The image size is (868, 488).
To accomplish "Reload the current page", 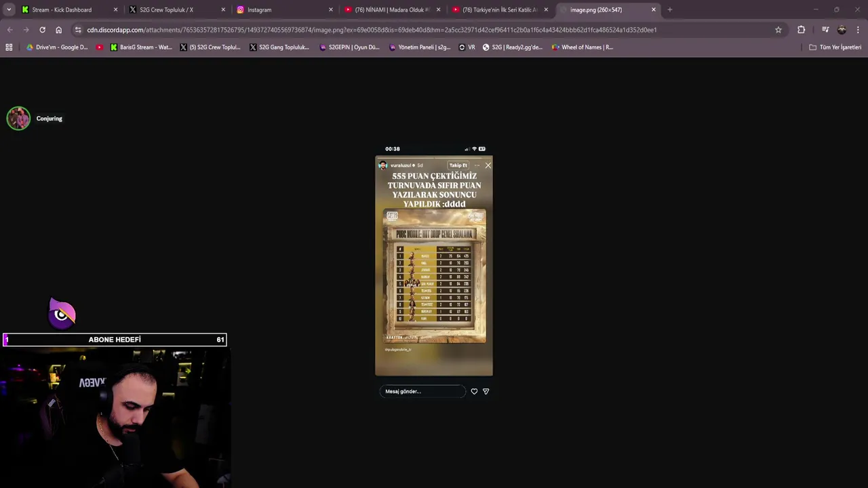I will click(42, 30).
